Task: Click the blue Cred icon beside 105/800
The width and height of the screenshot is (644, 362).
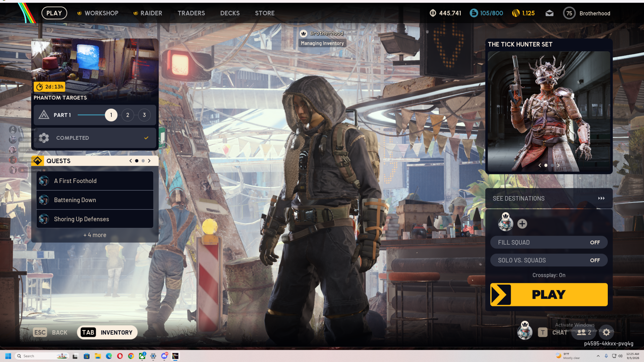Action: [x=474, y=13]
